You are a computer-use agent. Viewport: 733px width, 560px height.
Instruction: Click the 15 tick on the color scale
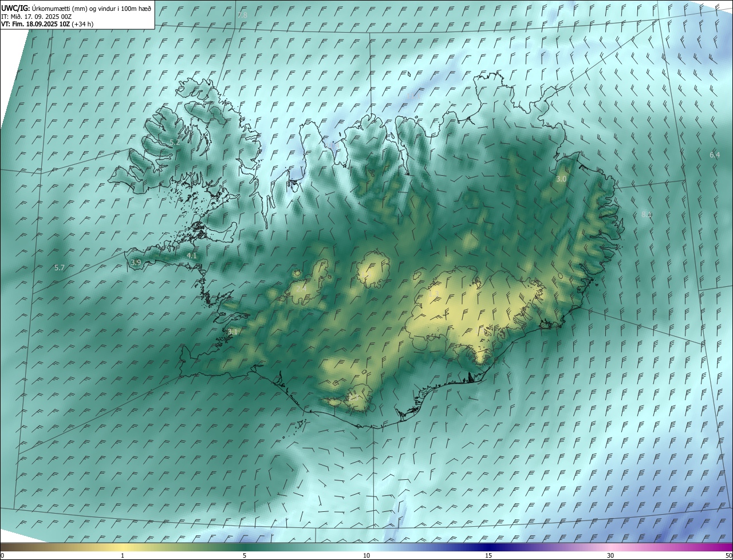(488, 556)
